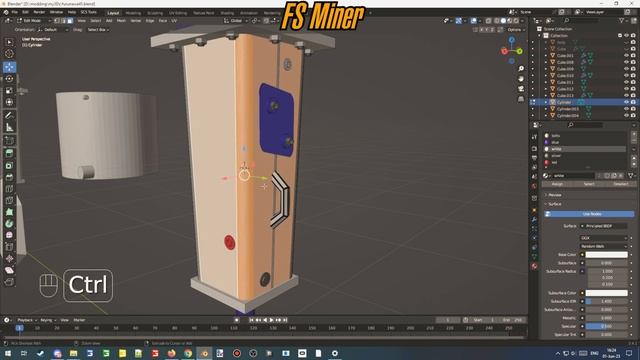
Task: Toggle visibility eye for Cylinder.004
Action: pyautogui.click(x=626, y=116)
